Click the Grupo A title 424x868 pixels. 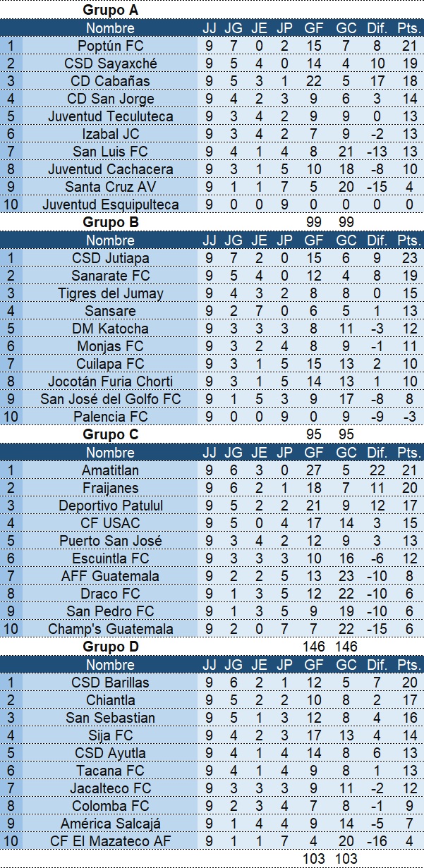(x=111, y=10)
